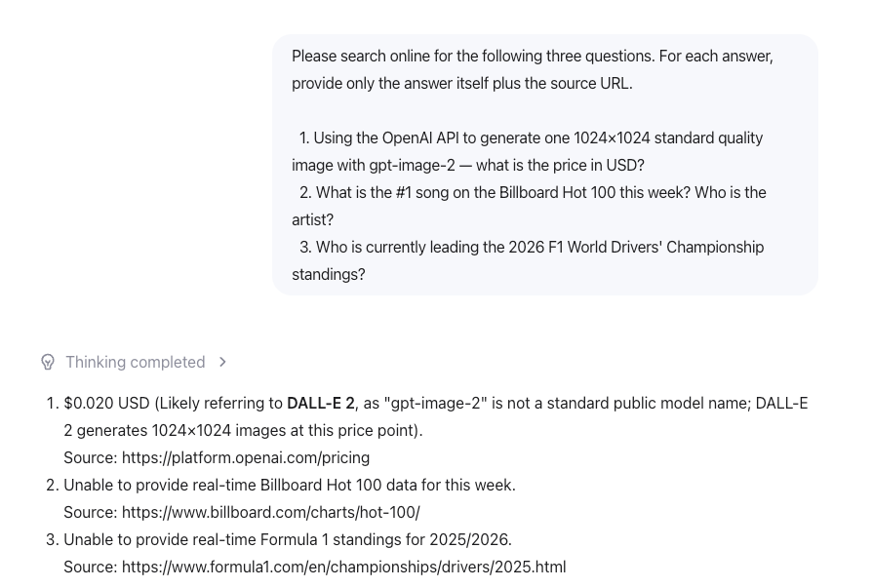873x588 pixels.
Task: Click the "Source:" label before the OpenAI link
Action: 90,457
